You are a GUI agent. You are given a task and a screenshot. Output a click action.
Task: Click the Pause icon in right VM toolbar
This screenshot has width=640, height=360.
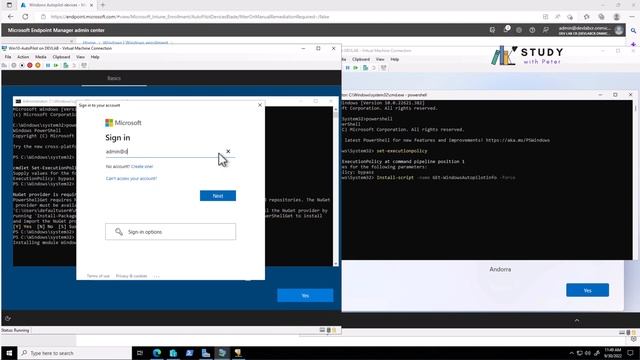(347, 68)
